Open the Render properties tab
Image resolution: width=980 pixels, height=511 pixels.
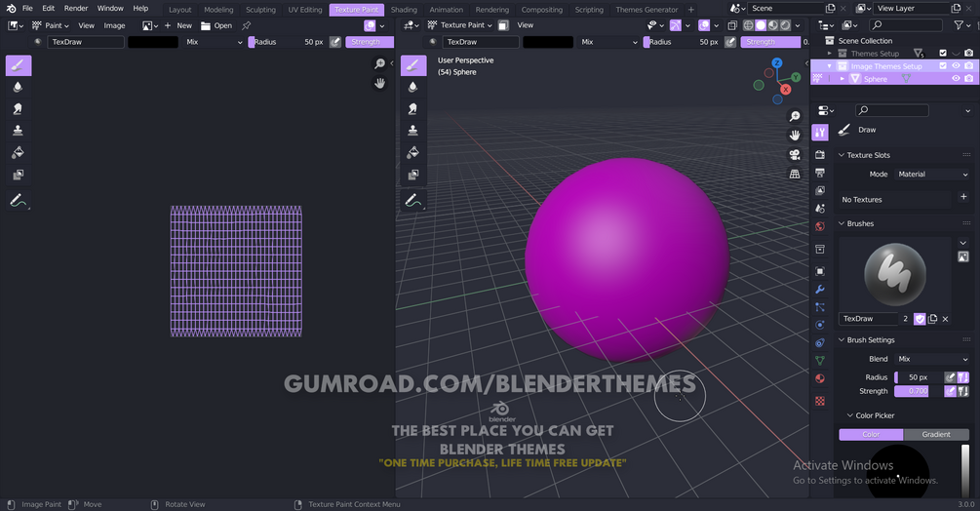[x=820, y=154]
